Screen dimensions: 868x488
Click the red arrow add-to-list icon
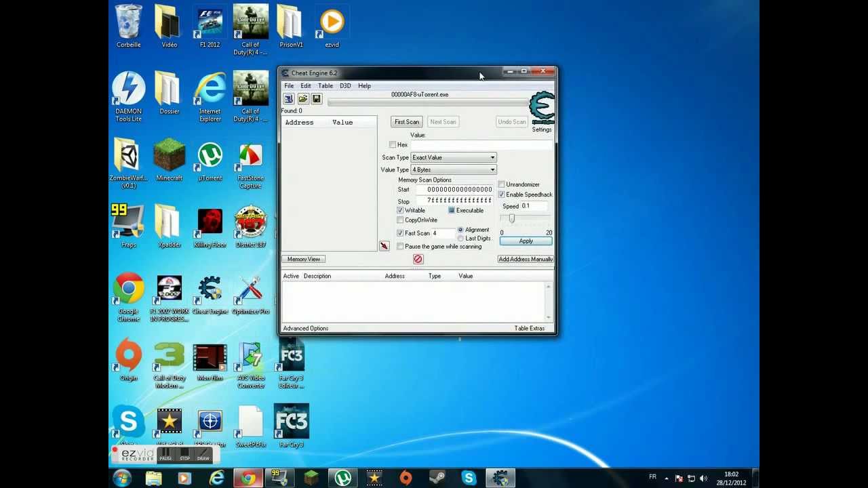tap(384, 246)
